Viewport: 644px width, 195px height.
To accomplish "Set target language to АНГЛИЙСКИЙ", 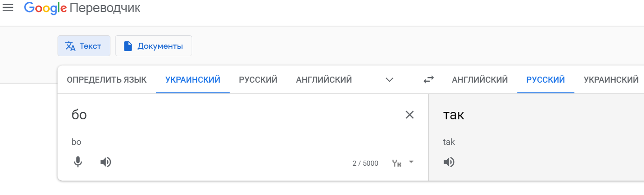I will (x=480, y=80).
